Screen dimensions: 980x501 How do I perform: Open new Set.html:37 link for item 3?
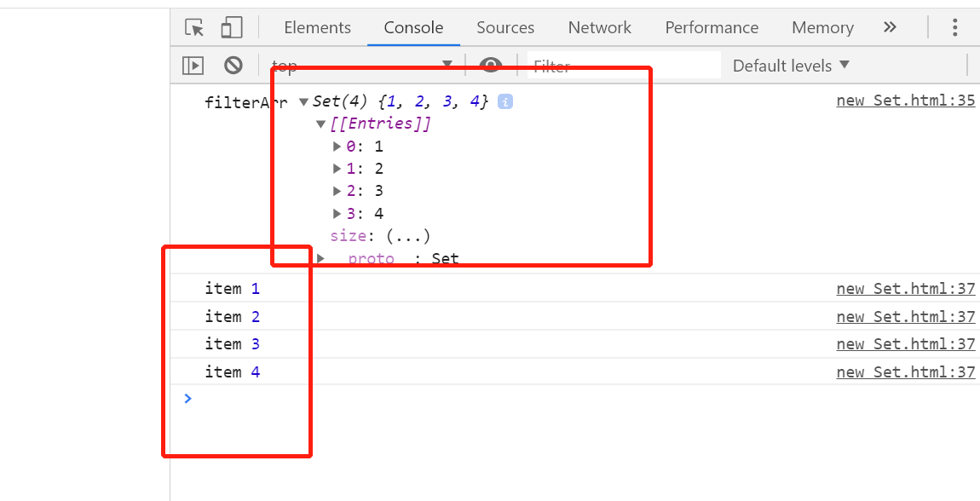coord(906,343)
